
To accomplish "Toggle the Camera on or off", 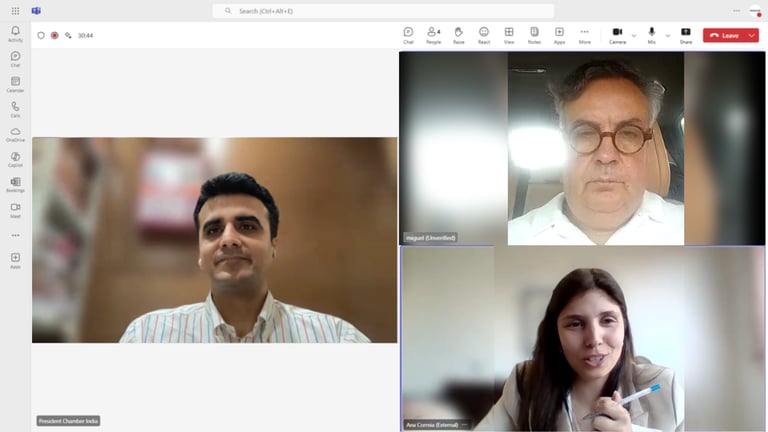I will [x=617, y=35].
